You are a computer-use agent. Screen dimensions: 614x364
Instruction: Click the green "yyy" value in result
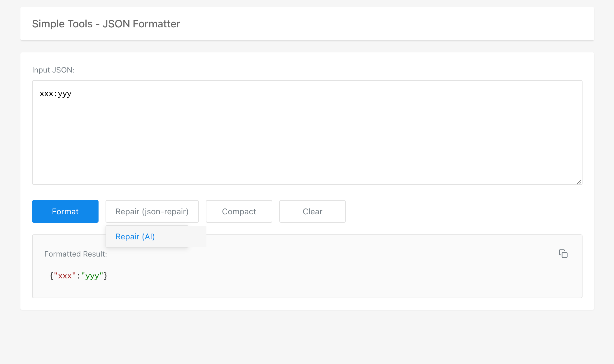pyautogui.click(x=92, y=276)
